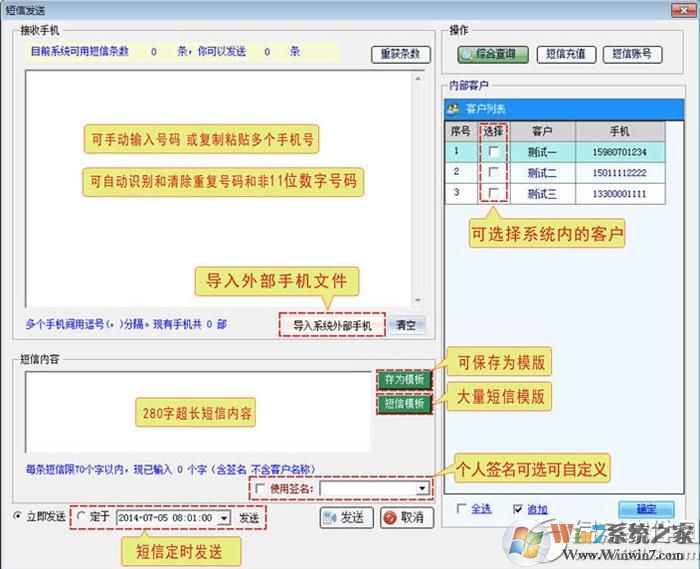Screen dimensions: 700x569
Task: Select the phone number 15980701234 cell
Action: (620, 152)
